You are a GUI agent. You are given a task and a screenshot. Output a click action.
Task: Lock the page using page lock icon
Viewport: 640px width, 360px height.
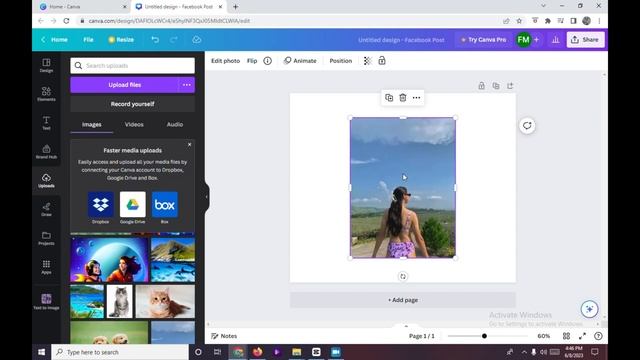(x=482, y=86)
